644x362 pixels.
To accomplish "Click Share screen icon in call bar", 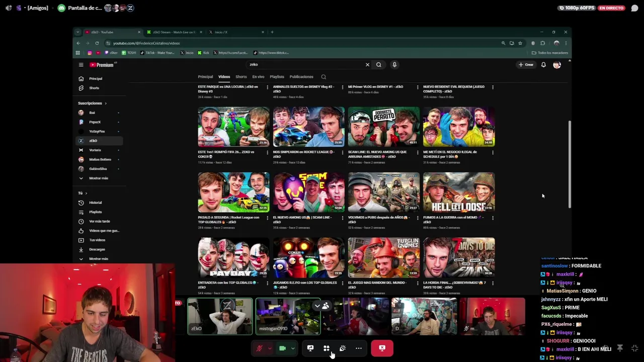I will click(x=310, y=348).
